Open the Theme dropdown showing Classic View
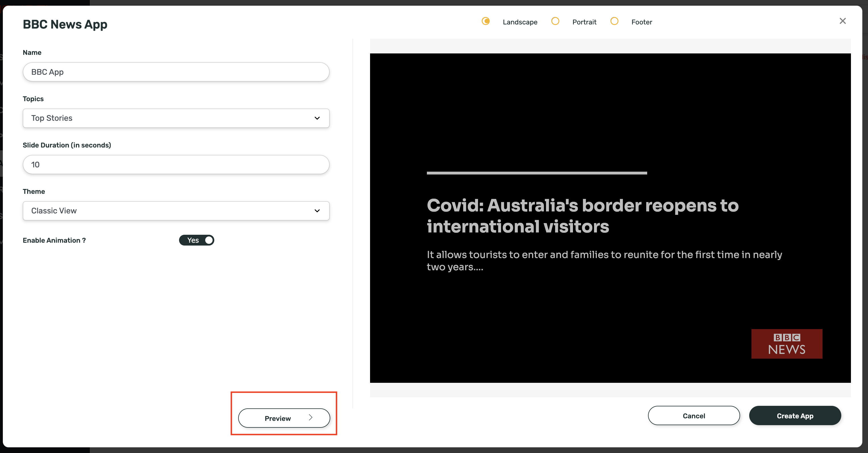 click(176, 211)
